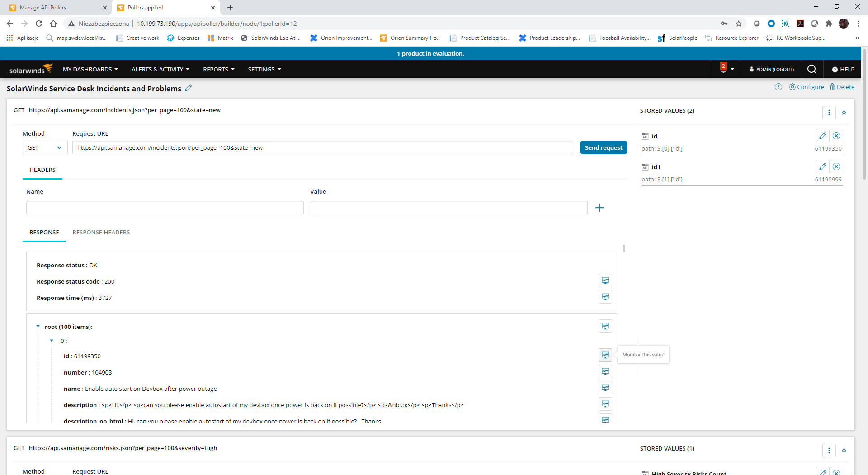The height and width of the screenshot is (475, 868).
Task: Expand the My Dashboards menu
Action: click(90, 69)
